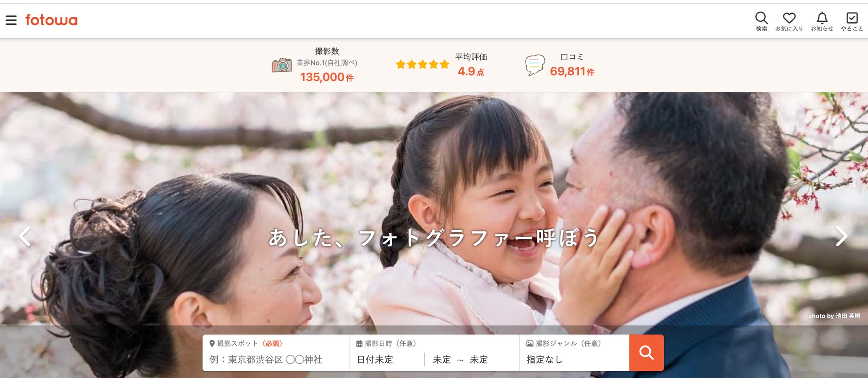Open 撮影ジャンル 指定なし genre dropdown
Viewport: 868px width, 378px height.
(574, 359)
